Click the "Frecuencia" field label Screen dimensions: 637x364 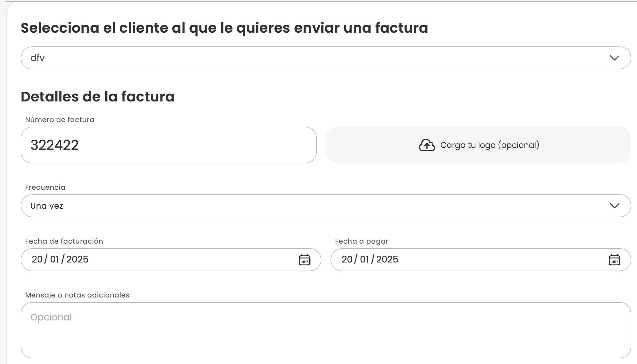point(45,187)
